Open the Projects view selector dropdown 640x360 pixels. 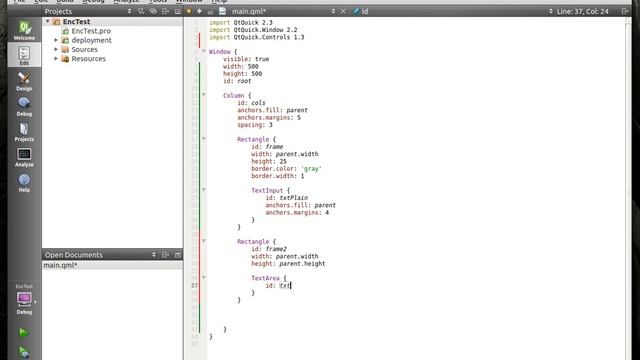tap(129, 11)
